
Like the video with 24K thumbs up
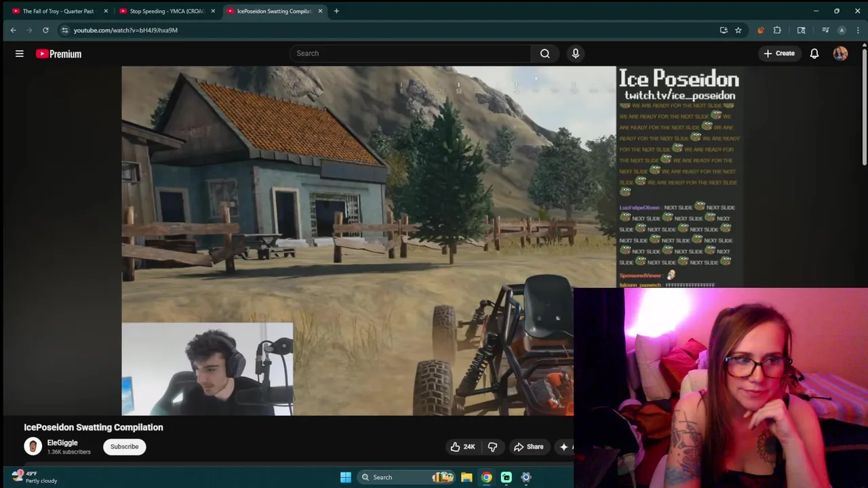462,447
